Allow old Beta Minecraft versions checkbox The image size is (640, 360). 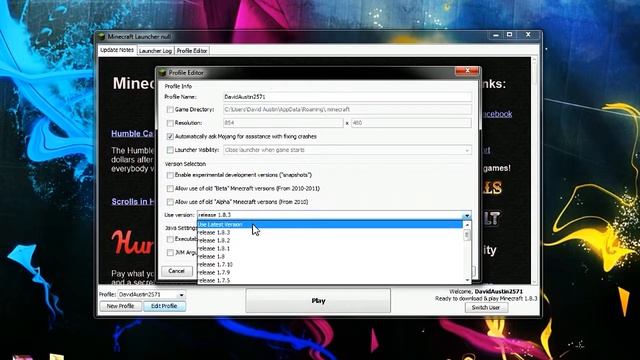[x=170, y=189]
